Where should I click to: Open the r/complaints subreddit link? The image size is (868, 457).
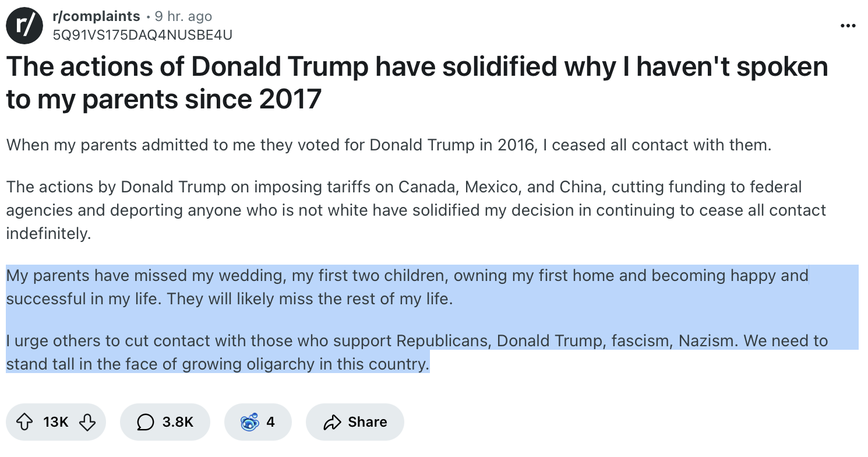tap(97, 16)
